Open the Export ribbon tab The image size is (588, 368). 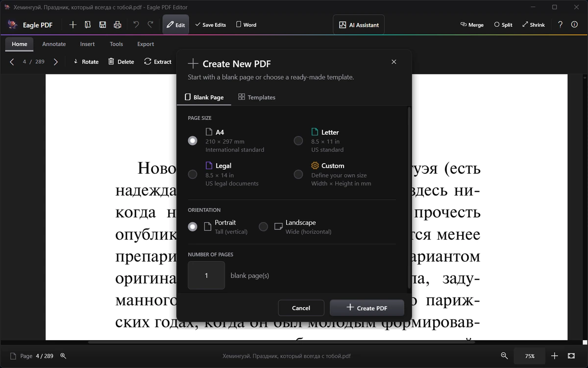coord(146,44)
